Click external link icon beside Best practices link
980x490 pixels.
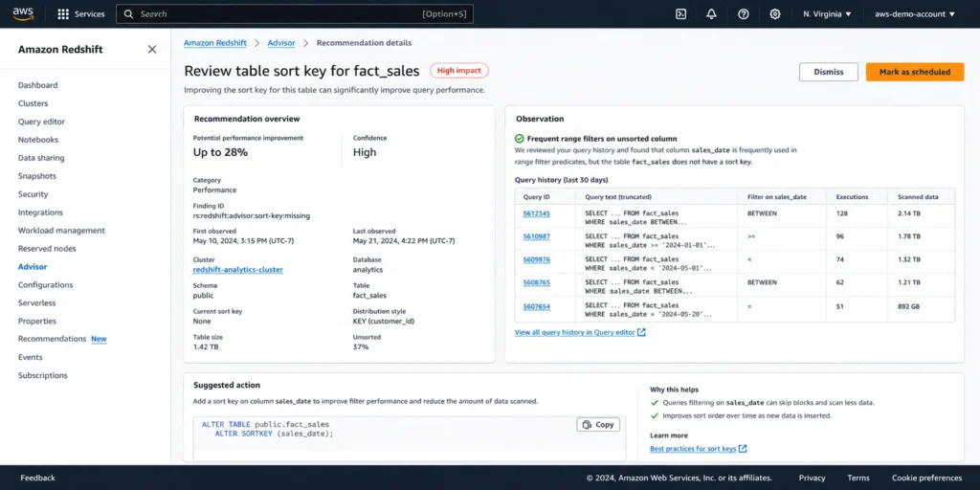pyautogui.click(x=743, y=449)
